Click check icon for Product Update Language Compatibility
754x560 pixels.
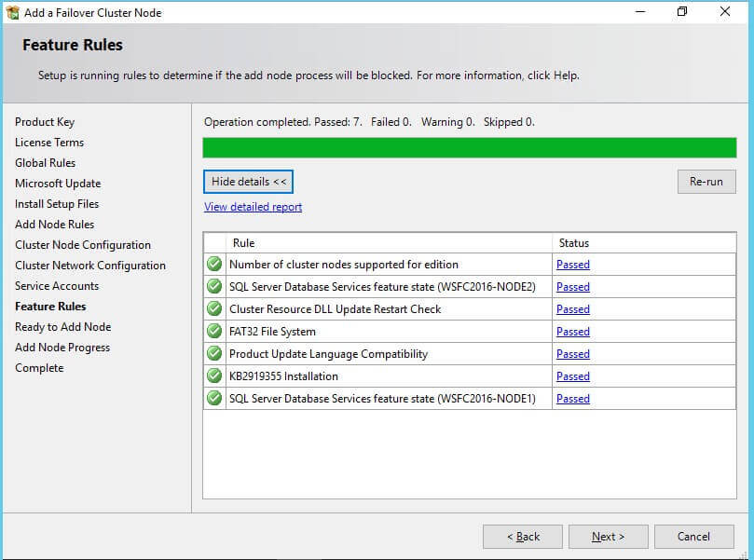pos(214,354)
